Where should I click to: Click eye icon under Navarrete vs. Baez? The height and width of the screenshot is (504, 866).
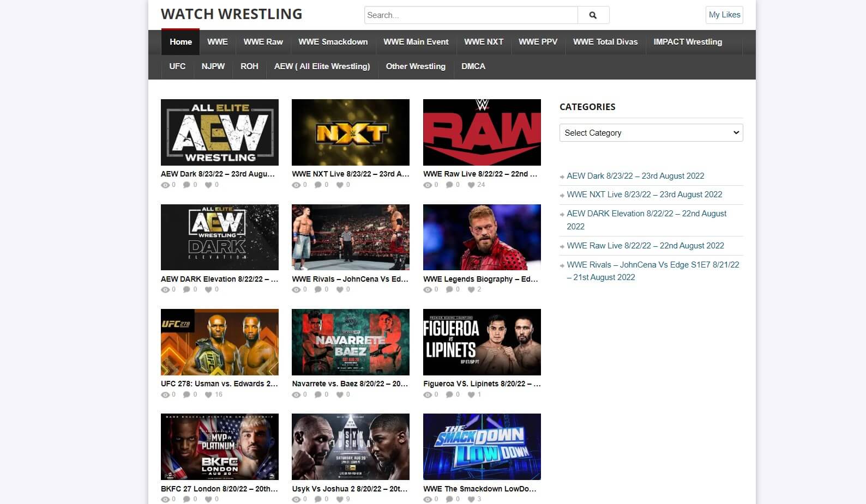click(x=296, y=395)
